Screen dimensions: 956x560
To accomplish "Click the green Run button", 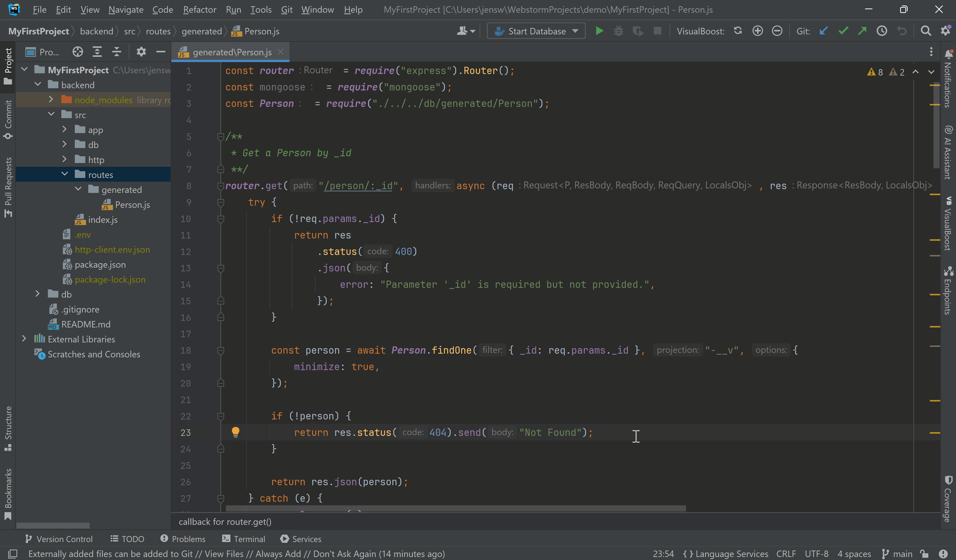I will click(x=599, y=31).
